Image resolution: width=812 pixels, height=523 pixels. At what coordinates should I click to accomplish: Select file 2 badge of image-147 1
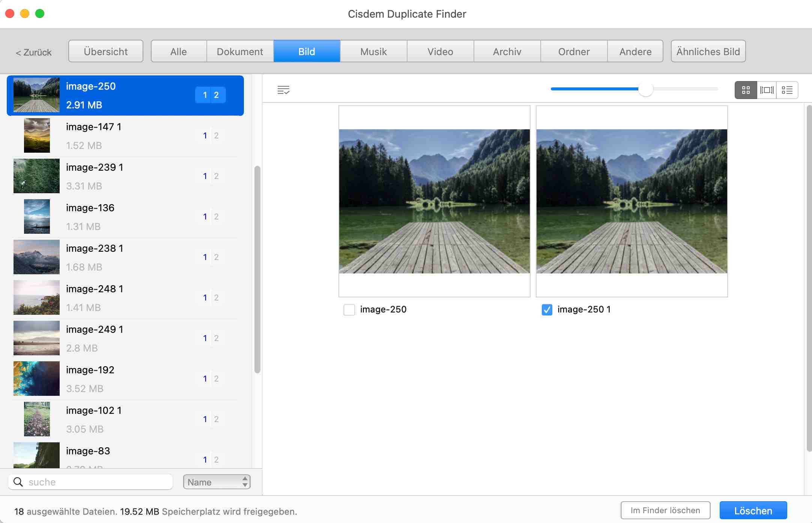pyautogui.click(x=216, y=135)
